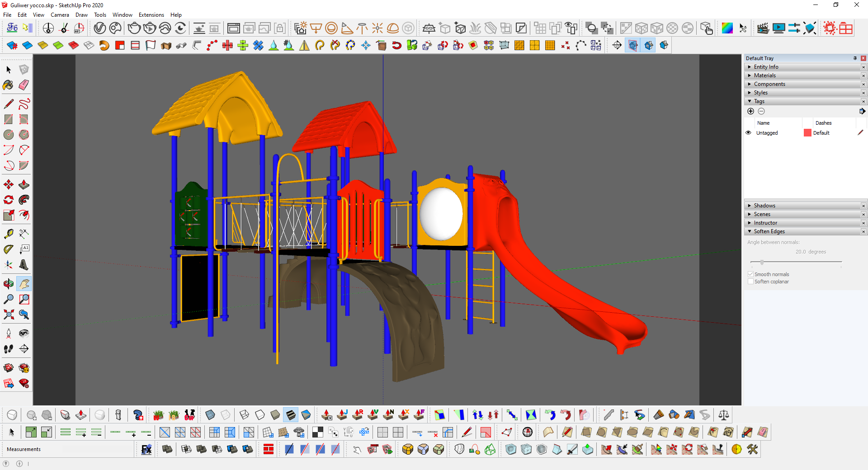Select the Pan hand tool

(x=24, y=284)
